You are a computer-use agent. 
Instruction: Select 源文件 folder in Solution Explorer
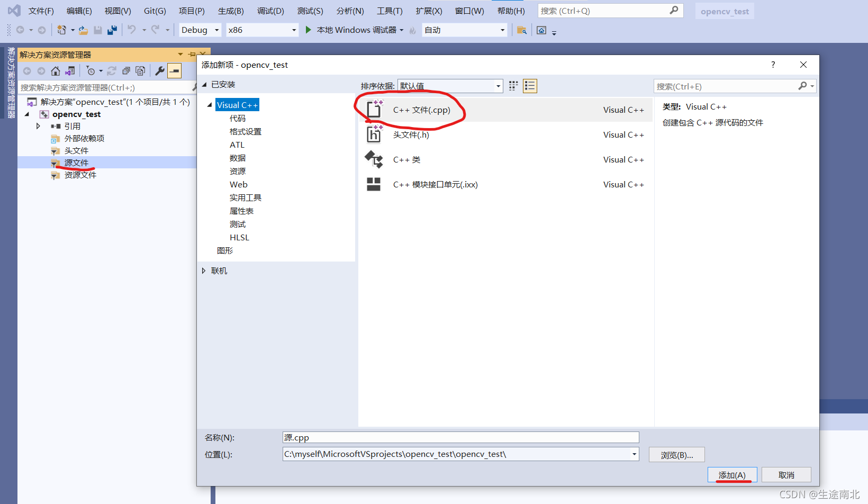pos(76,163)
